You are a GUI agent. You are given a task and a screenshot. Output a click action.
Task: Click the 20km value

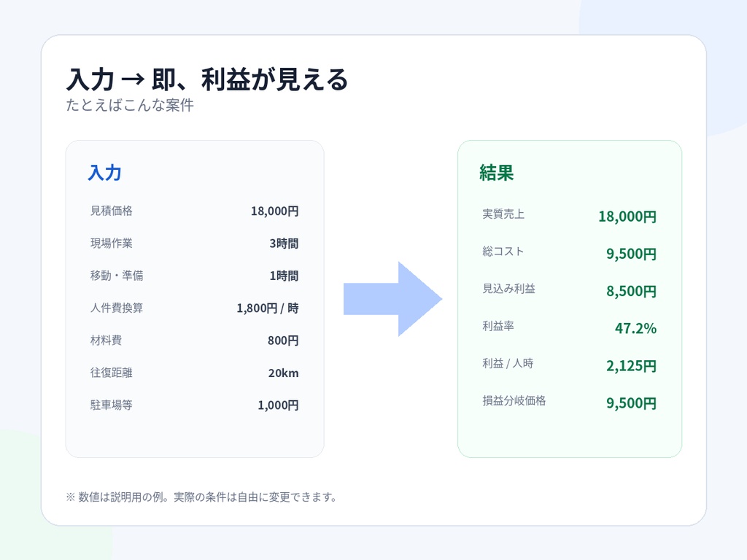(284, 373)
